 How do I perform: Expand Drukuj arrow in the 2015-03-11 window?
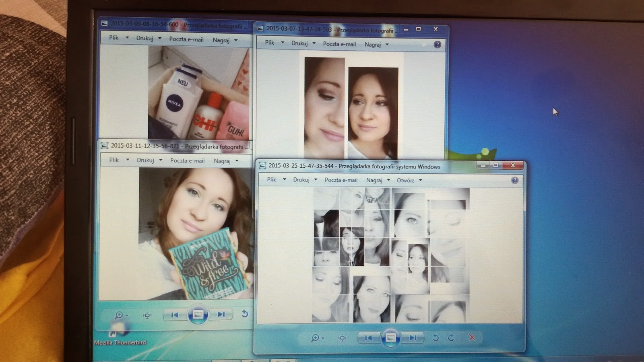(161, 160)
